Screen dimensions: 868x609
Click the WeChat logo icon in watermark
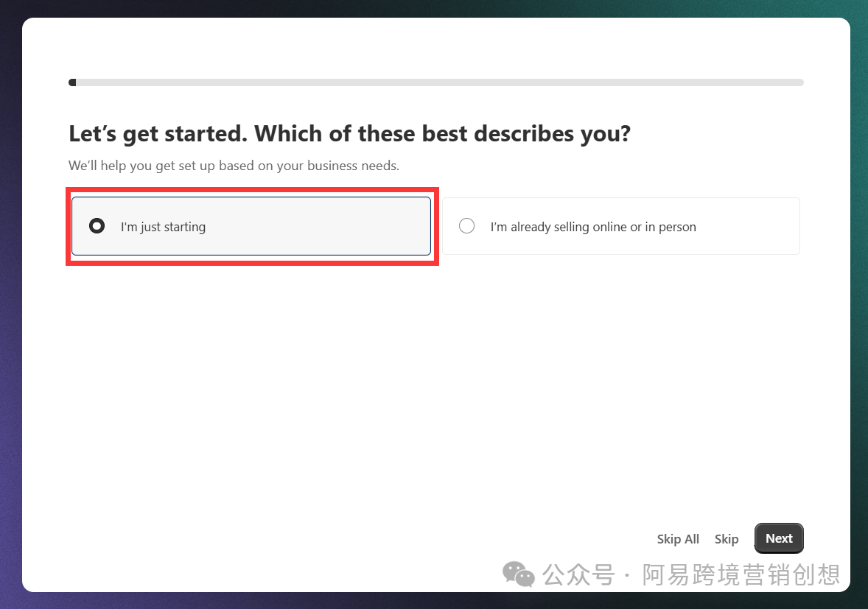pyautogui.click(x=519, y=574)
